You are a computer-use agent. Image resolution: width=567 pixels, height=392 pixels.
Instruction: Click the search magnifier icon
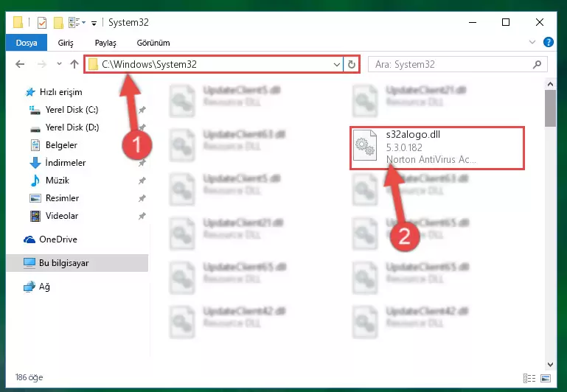[538, 64]
